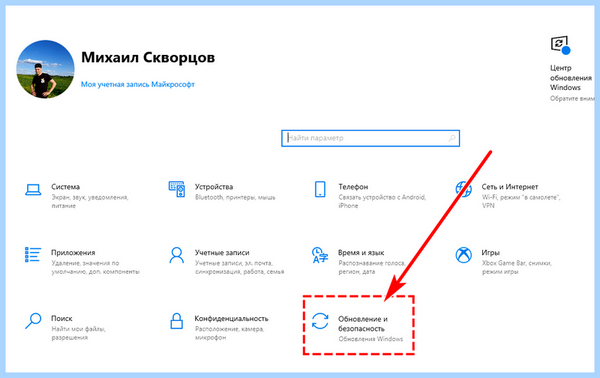Click the Устройства keyboard and speaker icon
This screenshot has height=378, width=600.
coord(177,189)
